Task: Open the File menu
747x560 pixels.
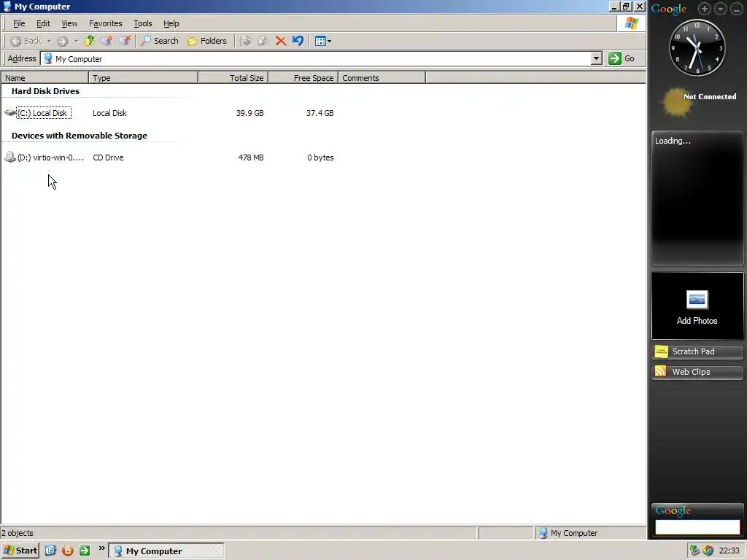Action: point(19,23)
